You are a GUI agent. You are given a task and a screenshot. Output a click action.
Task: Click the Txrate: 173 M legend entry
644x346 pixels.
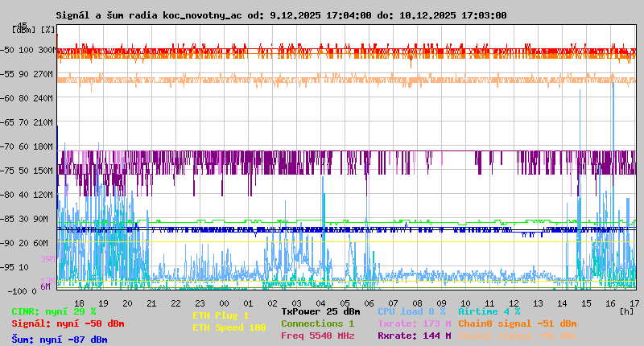coord(415,323)
